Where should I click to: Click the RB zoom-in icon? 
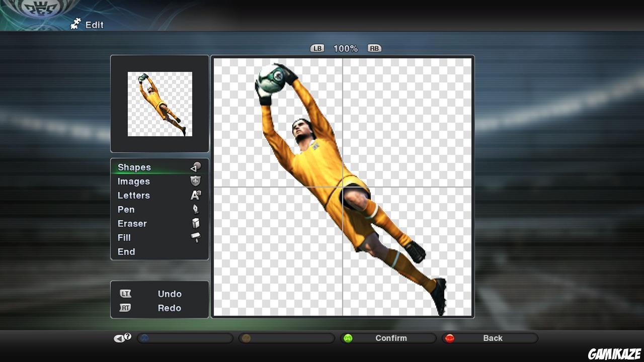pos(374,48)
